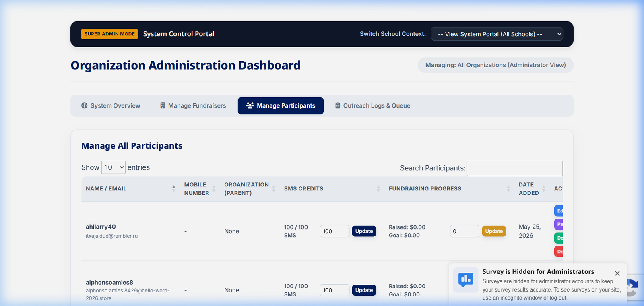Click the green action button for ahllarry40
This screenshot has height=306, width=644.
tap(559, 238)
